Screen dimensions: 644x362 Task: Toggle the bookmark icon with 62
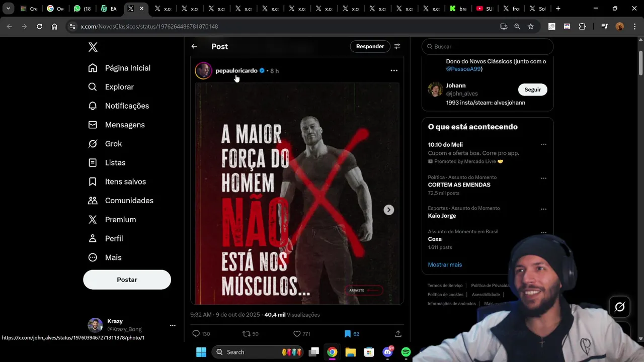point(347,334)
